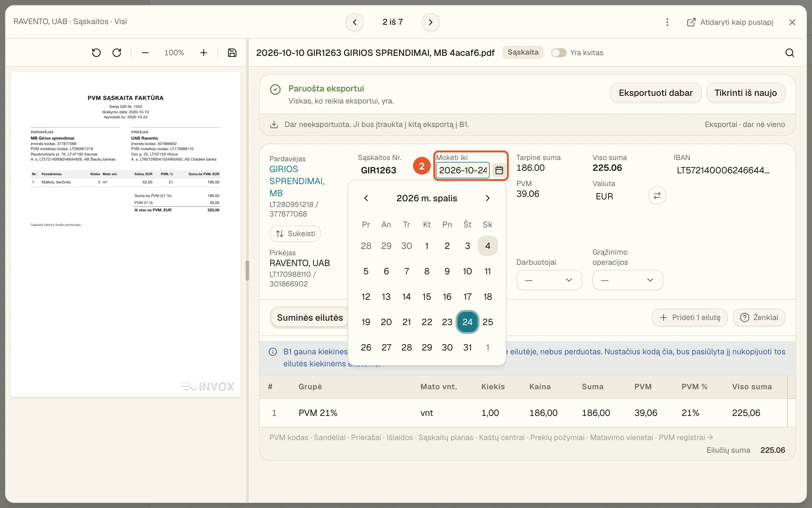Zoom in the PDF with the plus icon

203,53
